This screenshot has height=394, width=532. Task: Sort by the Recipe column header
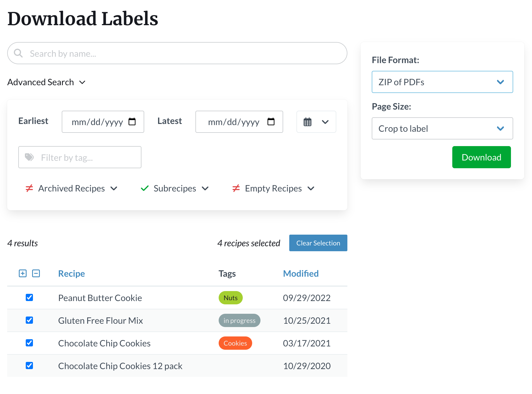71,273
